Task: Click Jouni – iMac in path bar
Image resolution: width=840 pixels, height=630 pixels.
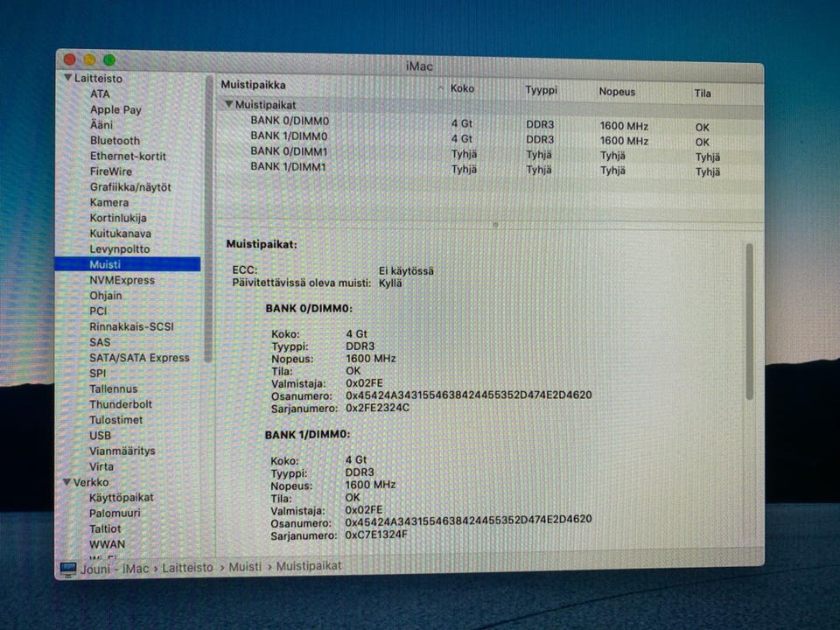Action: 115,569
